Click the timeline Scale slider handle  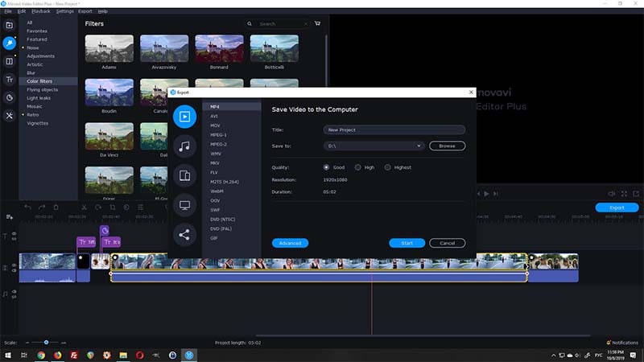46,342
